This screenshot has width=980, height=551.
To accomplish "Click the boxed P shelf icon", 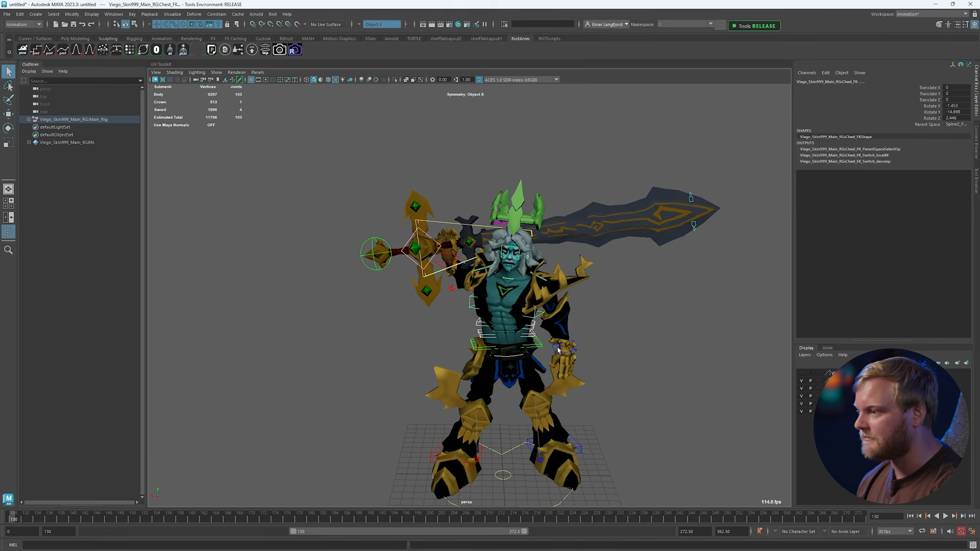I will (x=211, y=49).
